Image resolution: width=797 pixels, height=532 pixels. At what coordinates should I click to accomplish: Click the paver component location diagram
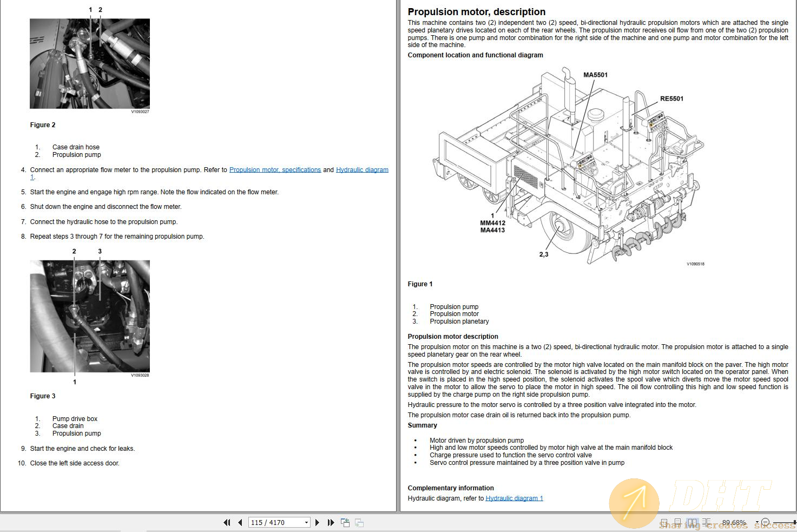(568, 165)
